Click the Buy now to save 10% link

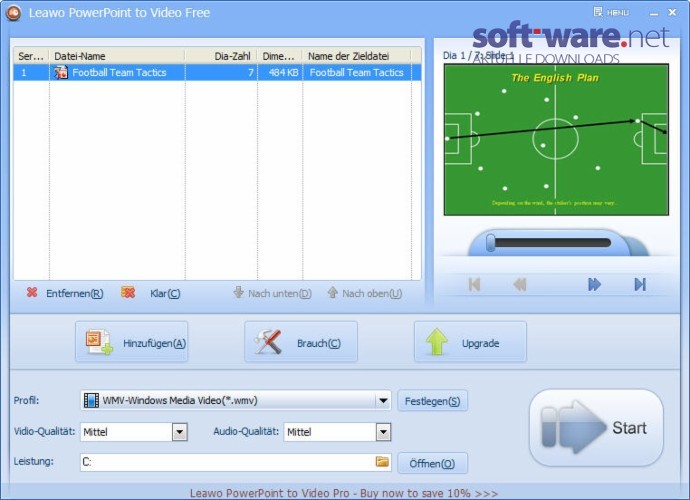click(344, 493)
